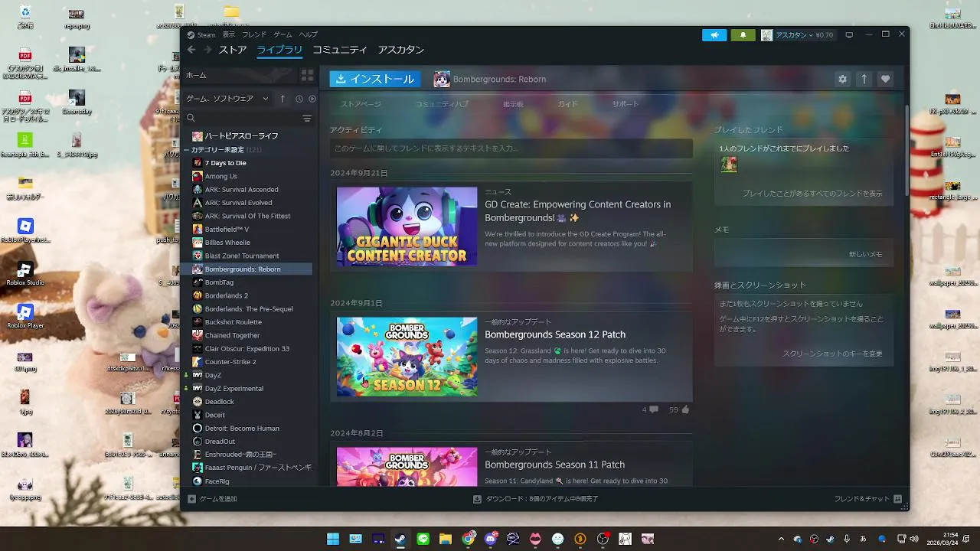Image resolution: width=980 pixels, height=551 pixels.
Task: Click thumbs up on Season 12 Patch
Action: point(684,409)
